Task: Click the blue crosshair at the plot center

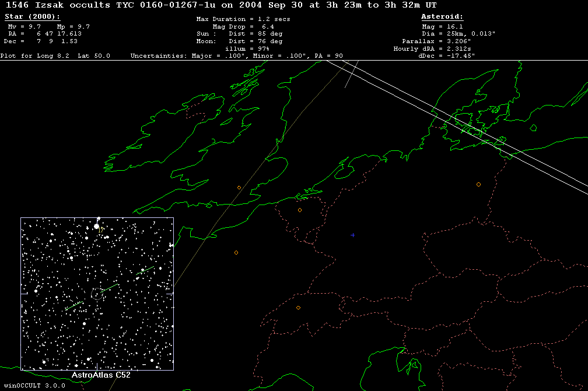Action: (352, 235)
